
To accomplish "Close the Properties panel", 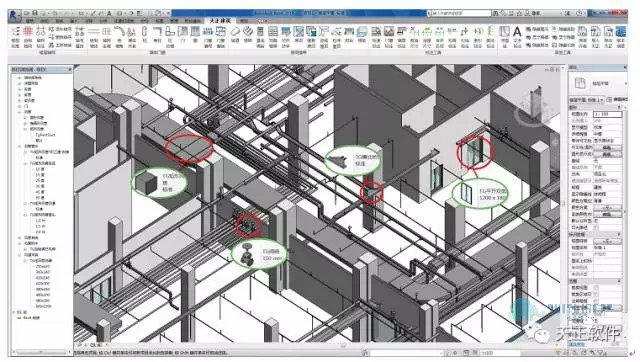I will point(625,67).
